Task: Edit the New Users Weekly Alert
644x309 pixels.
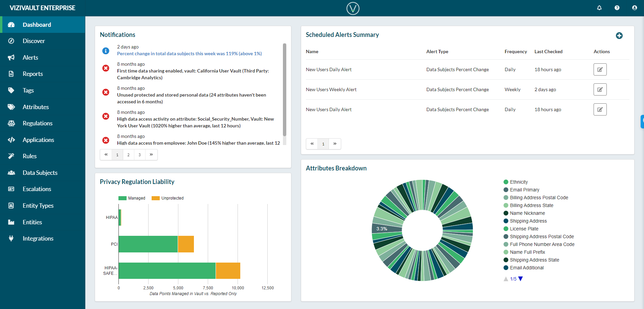Action: tap(600, 89)
